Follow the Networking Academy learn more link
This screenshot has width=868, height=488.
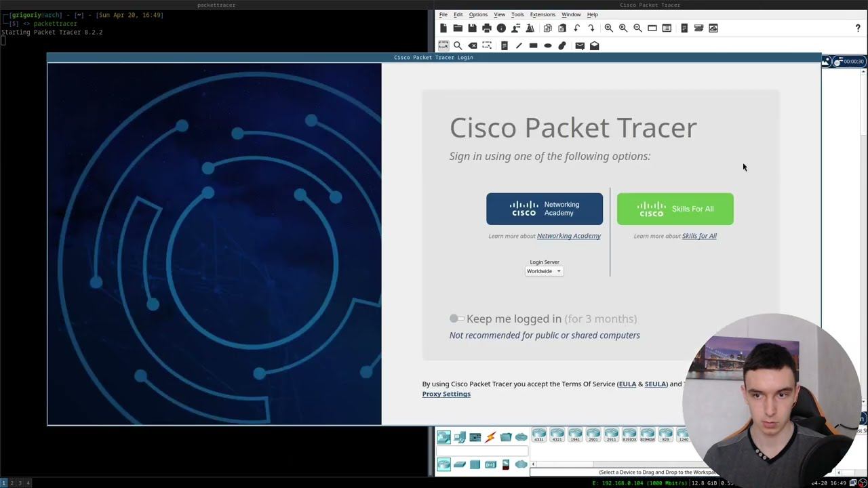click(x=569, y=236)
